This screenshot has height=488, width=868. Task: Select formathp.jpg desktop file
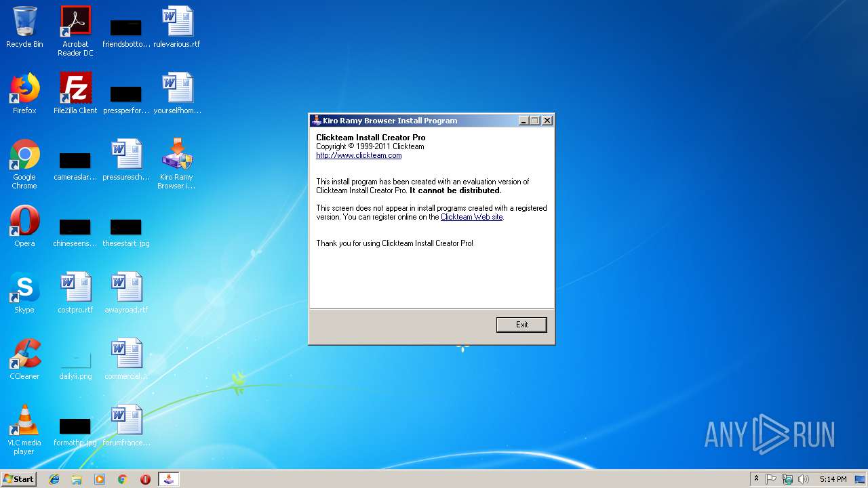pyautogui.click(x=75, y=431)
